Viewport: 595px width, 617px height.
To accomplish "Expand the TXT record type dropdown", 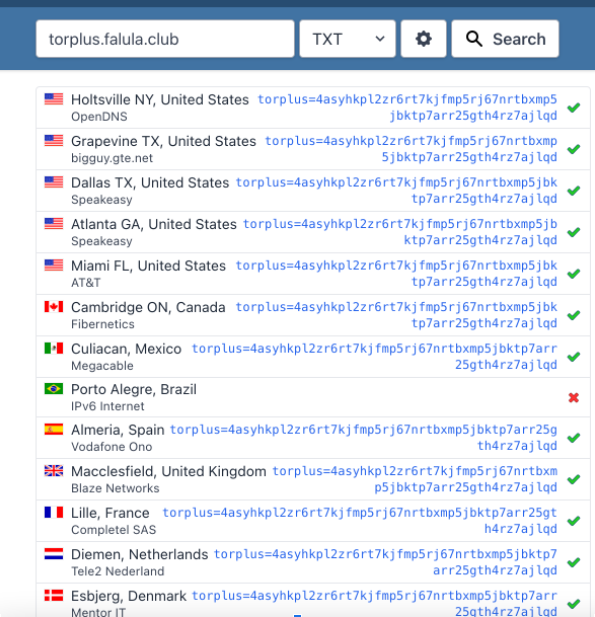I will click(347, 39).
